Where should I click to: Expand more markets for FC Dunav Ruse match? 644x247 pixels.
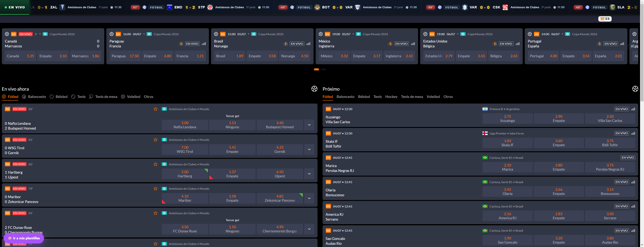(309, 229)
